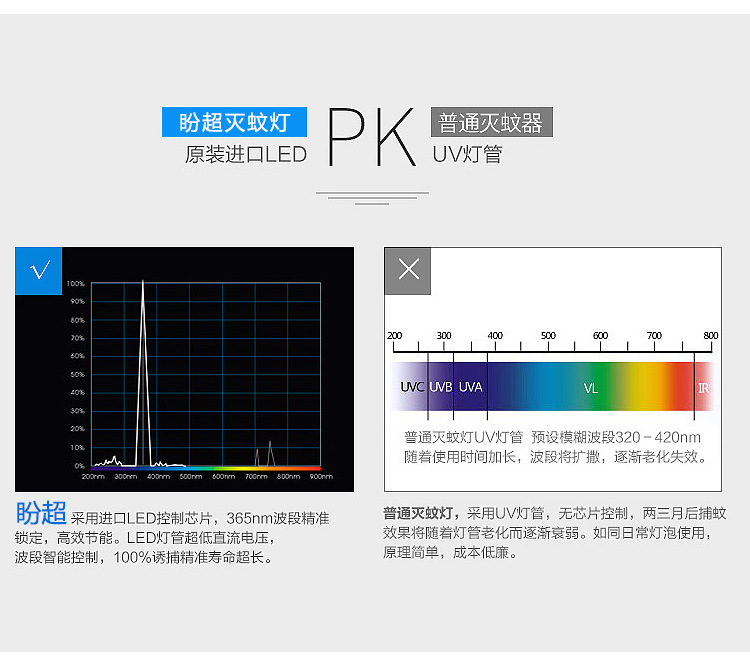Click the 0% label on chart axis
Screen dimensions: 750x660
79,465
